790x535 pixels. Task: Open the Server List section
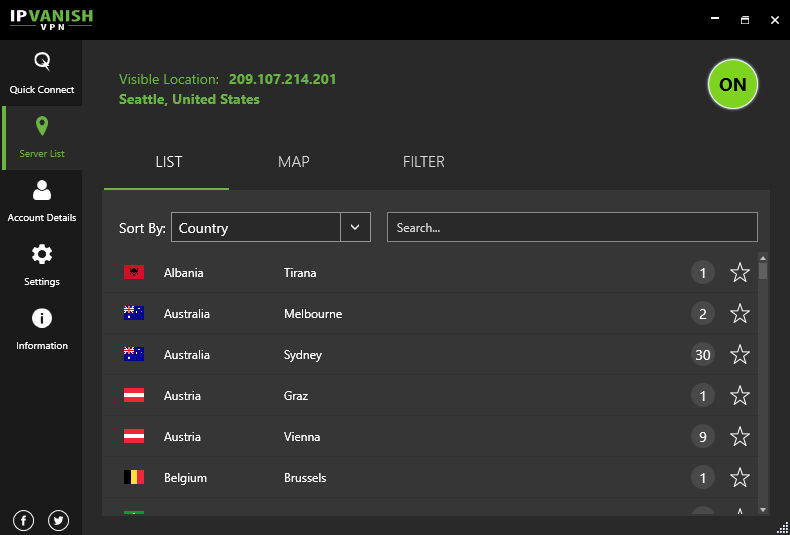[41, 137]
